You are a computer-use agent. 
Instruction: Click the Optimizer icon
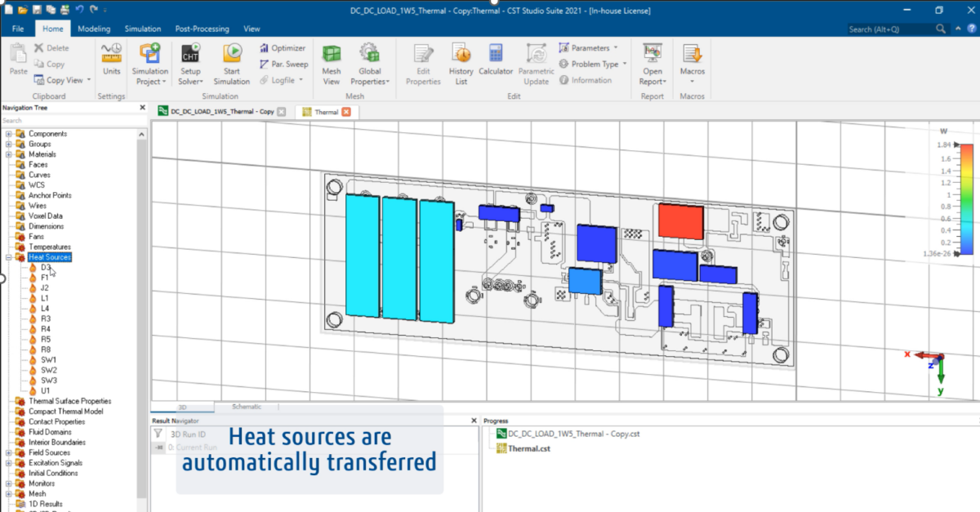click(x=283, y=47)
